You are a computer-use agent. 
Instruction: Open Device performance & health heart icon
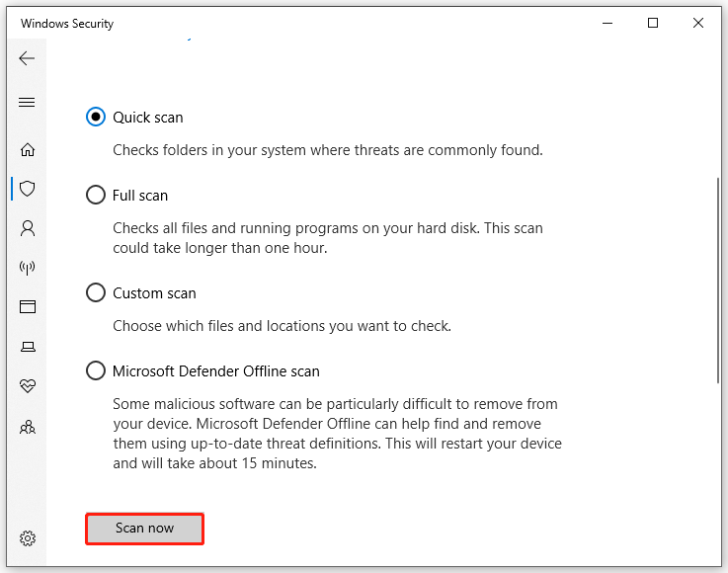28,386
